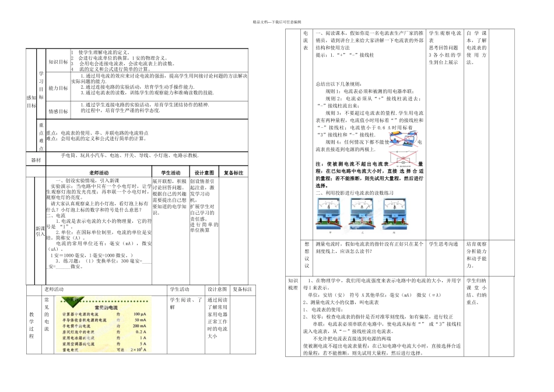Click the line 总结出以下几条规则:
This screenshot has height=392, width=554.
338,84
